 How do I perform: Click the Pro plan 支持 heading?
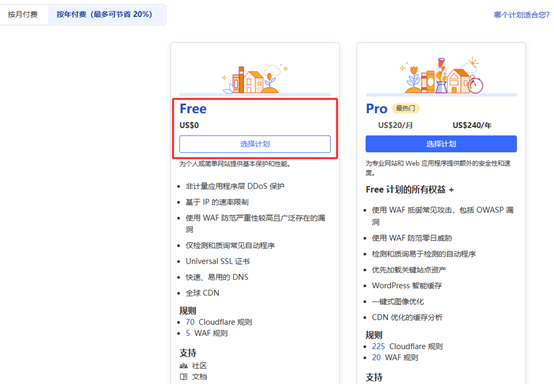click(374, 377)
